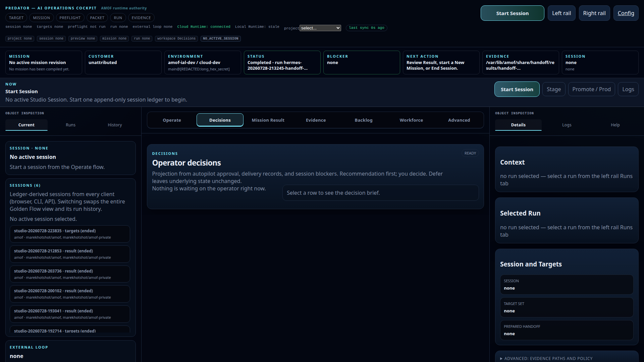Click Start Session in the Now bar
Image resolution: width=644 pixels, height=362 pixels.
(517, 89)
